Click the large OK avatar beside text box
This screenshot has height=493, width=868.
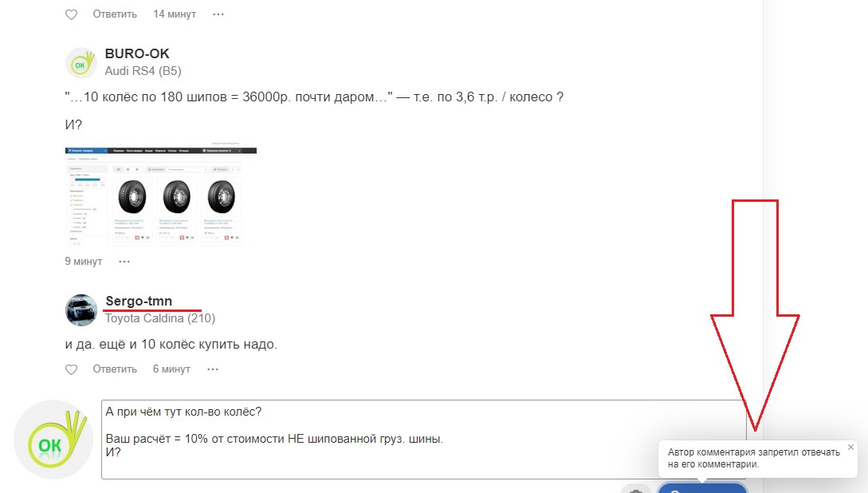point(53,440)
